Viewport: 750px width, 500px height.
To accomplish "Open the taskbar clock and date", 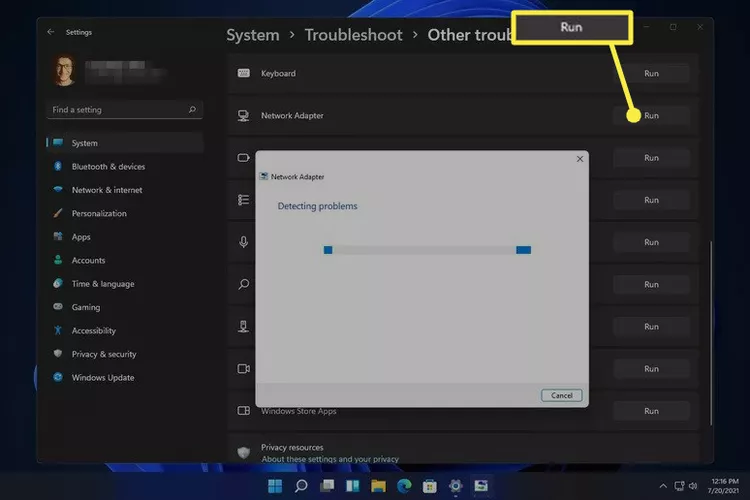I will pos(724,486).
